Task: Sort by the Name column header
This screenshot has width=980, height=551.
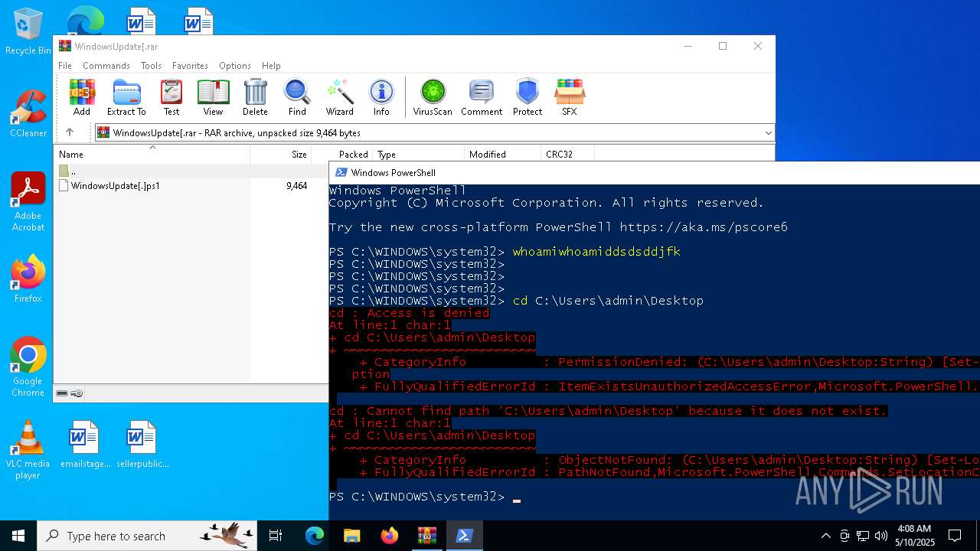Action: click(x=152, y=154)
